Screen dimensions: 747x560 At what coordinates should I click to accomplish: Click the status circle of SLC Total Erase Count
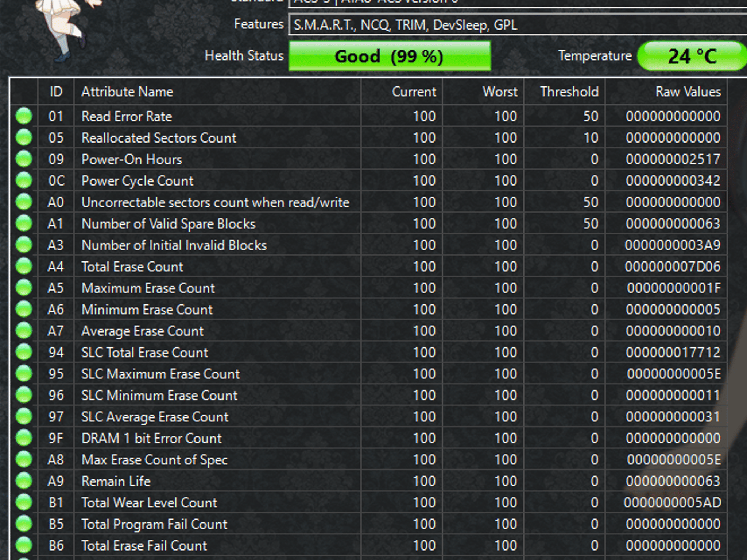pyautogui.click(x=24, y=352)
